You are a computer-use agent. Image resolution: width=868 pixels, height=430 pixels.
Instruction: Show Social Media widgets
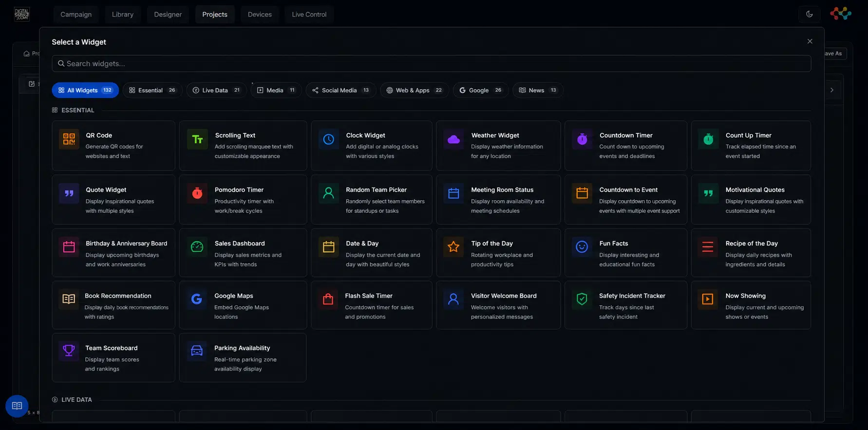click(340, 90)
